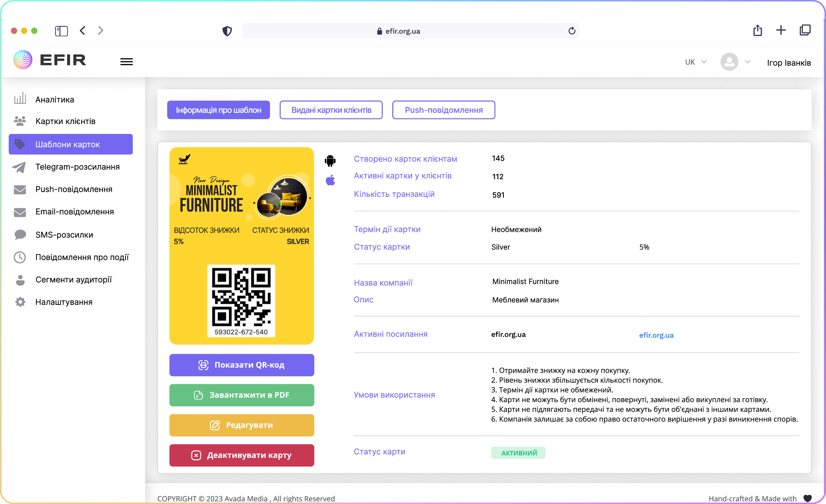Viewport: 826px width, 504px height.
Task: Click the EFIR logo
Action: [x=50, y=60]
